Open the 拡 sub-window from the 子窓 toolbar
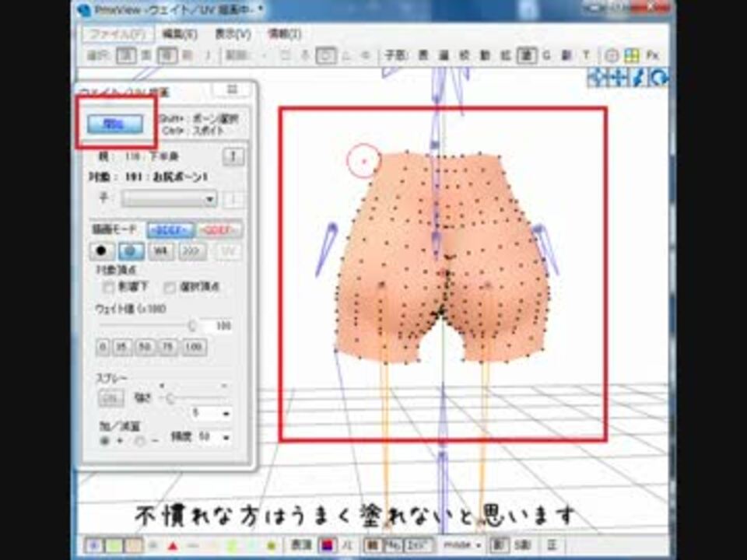This screenshot has width=747, height=560. point(506,56)
